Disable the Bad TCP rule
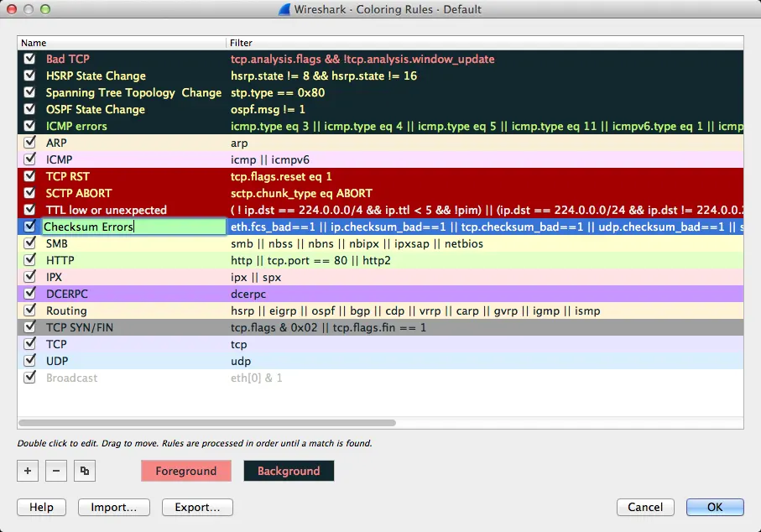The height and width of the screenshot is (532, 761). tap(29, 59)
